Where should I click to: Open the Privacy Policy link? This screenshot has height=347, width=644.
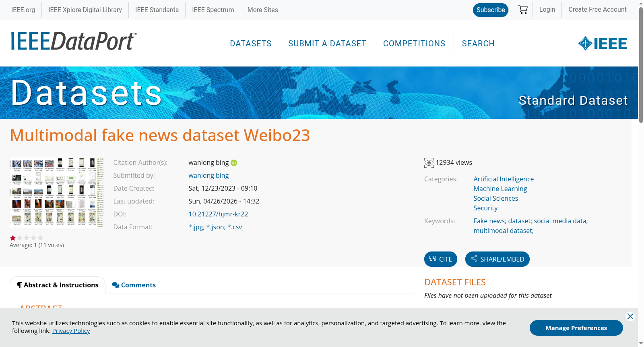click(x=71, y=331)
